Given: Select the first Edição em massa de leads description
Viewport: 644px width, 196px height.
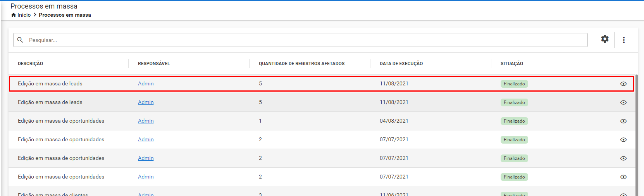Looking at the screenshot, I should coord(50,84).
